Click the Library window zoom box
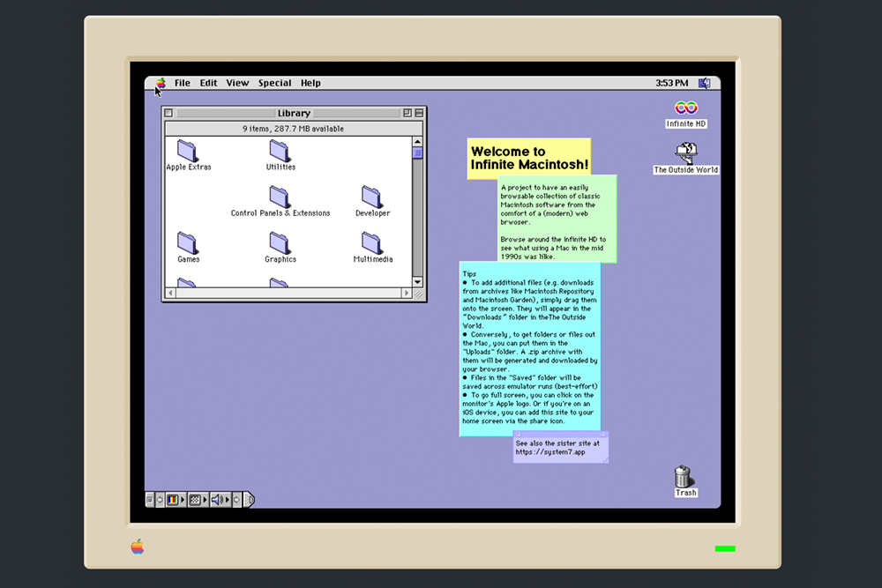The height and width of the screenshot is (588, 882). 407,113
